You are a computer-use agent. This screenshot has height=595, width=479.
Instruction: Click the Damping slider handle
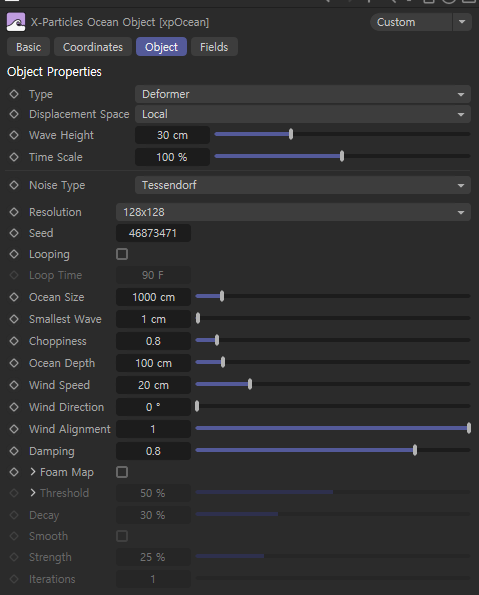coord(415,450)
